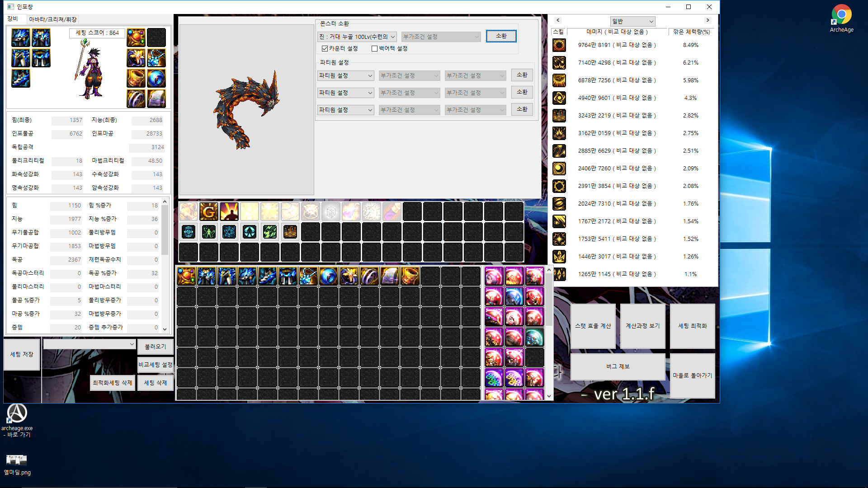Click skill icon beside 2406만 7260 damage
The width and height of the screenshot is (868, 488).
pos(559,169)
